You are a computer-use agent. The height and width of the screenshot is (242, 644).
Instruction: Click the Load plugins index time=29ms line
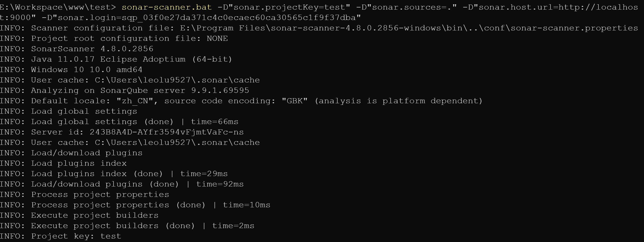[129, 174]
